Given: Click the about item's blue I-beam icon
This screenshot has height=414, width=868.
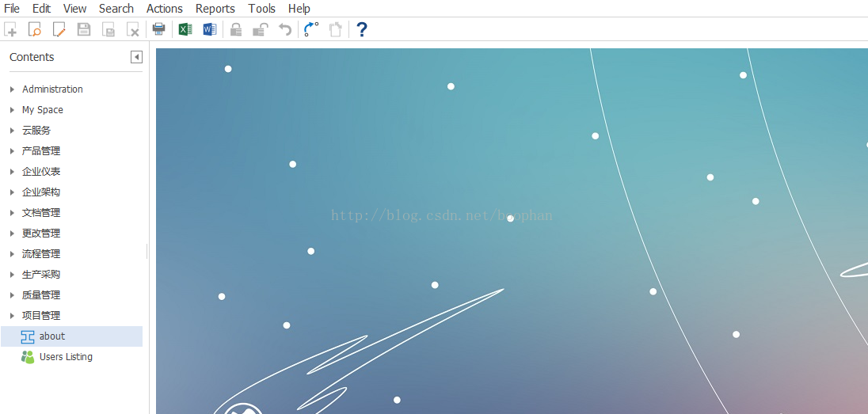Looking at the screenshot, I should click(28, 336).
